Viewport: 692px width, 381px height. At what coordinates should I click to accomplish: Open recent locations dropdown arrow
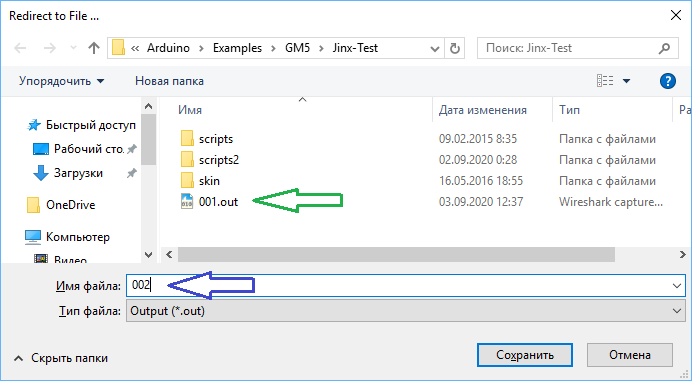point(73,48)
